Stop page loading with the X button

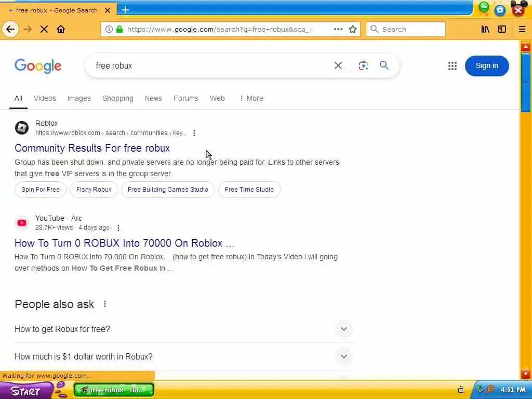pos(44,29)
